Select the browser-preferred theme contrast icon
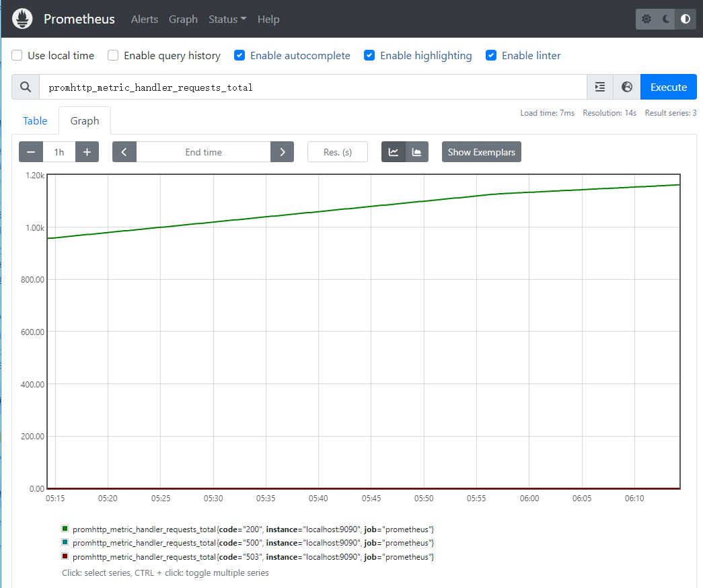Image resolution: width=703 pixels, height=588 pixels. click(x=686, y=19)
